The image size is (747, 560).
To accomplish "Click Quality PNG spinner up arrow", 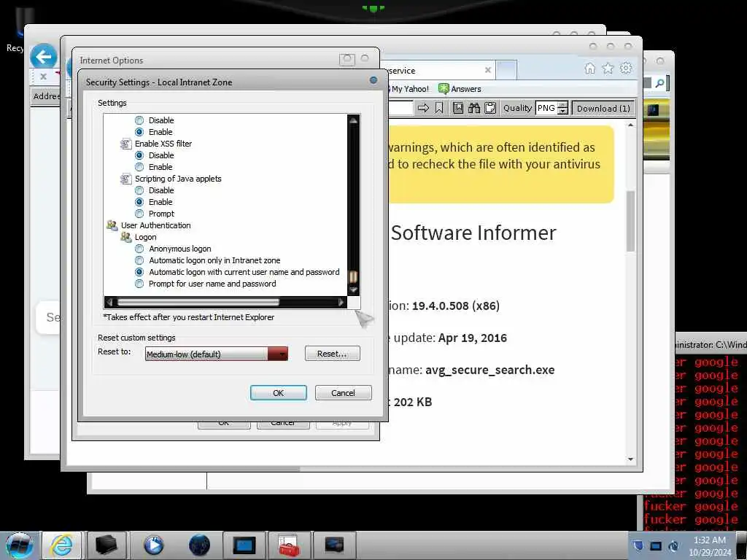I will (563, 105).
